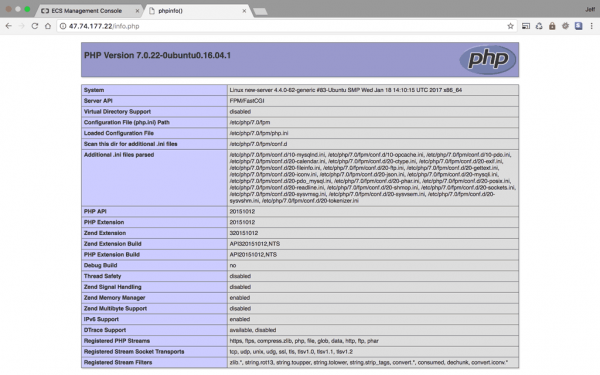Click the API320151012,NTS value
This screenshot has width=600, height=375.
(x=254, y=243)
